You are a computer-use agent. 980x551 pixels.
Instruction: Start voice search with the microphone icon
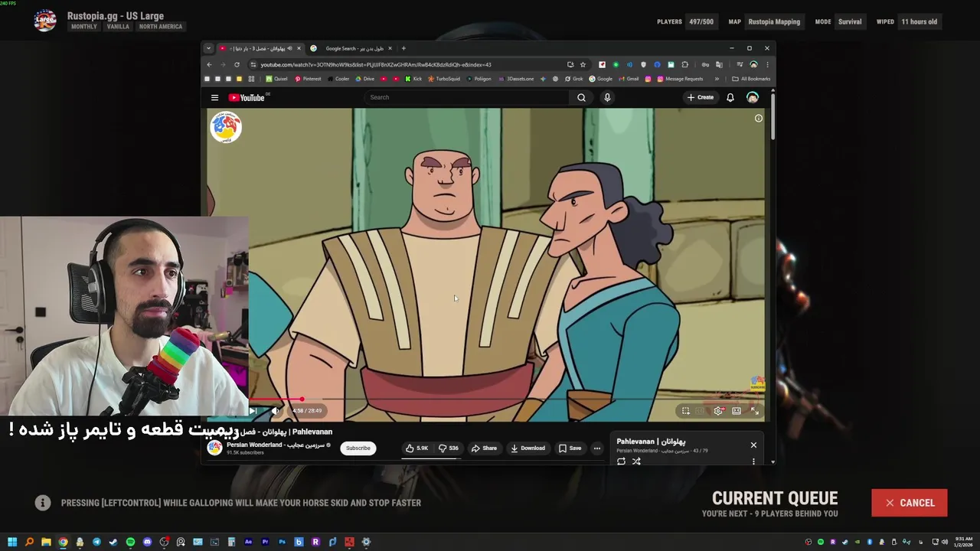pyautogui.click(x=607, y=97)
